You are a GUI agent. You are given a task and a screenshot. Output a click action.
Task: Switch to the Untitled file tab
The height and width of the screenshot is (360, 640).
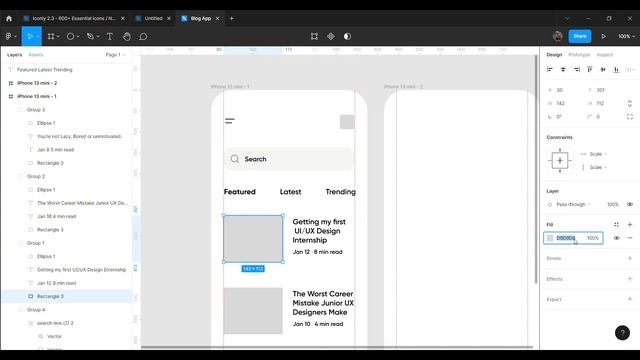pyautogui.click(x=153, y=18)
